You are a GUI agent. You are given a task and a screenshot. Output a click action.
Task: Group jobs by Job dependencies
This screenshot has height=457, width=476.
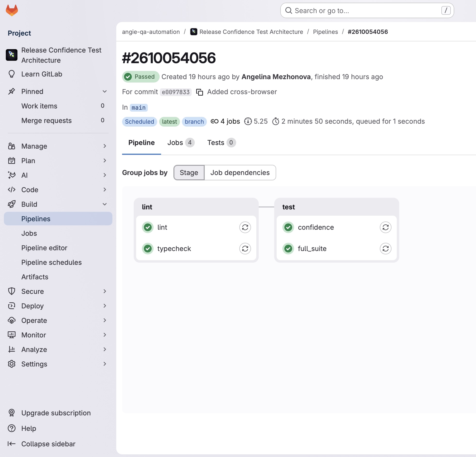[240, 173]
